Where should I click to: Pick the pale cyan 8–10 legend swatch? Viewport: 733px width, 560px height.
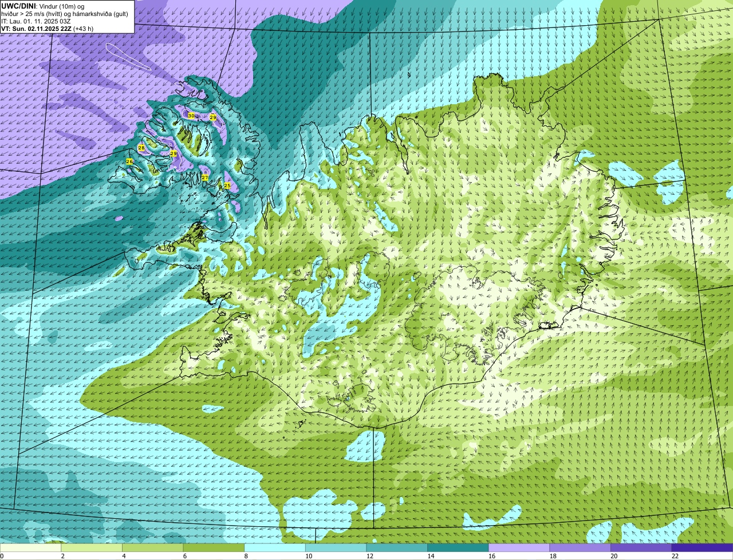[275, 548]
